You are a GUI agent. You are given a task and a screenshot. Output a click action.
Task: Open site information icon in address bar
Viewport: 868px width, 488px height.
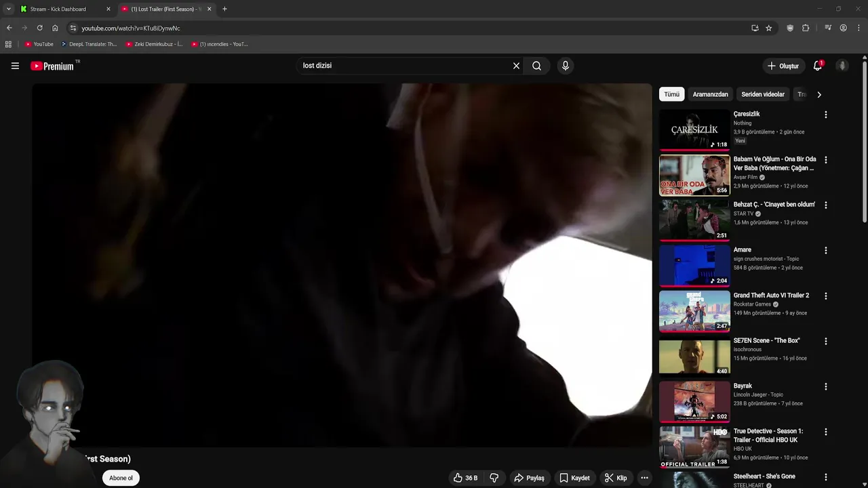click(x=73, y=28)
